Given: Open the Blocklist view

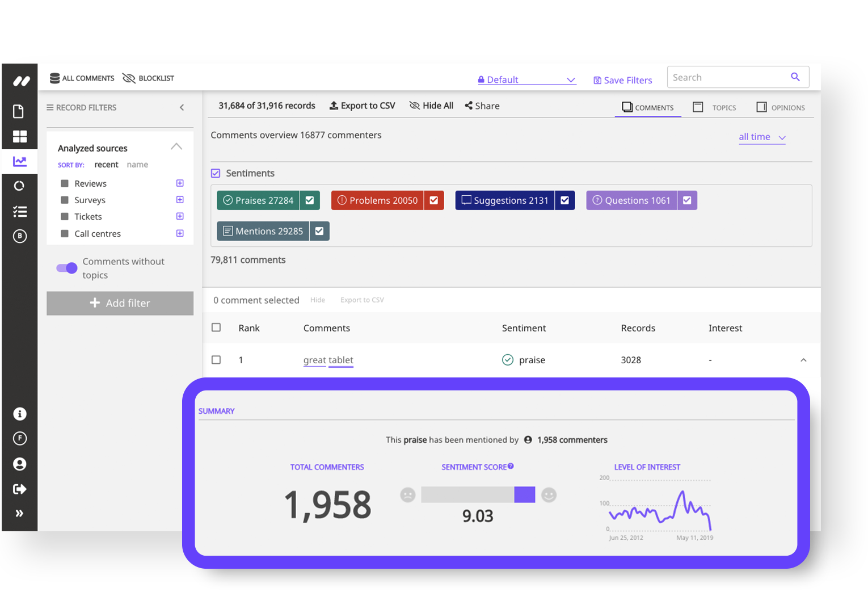Looking at the screenshot, I should point(148,78).
